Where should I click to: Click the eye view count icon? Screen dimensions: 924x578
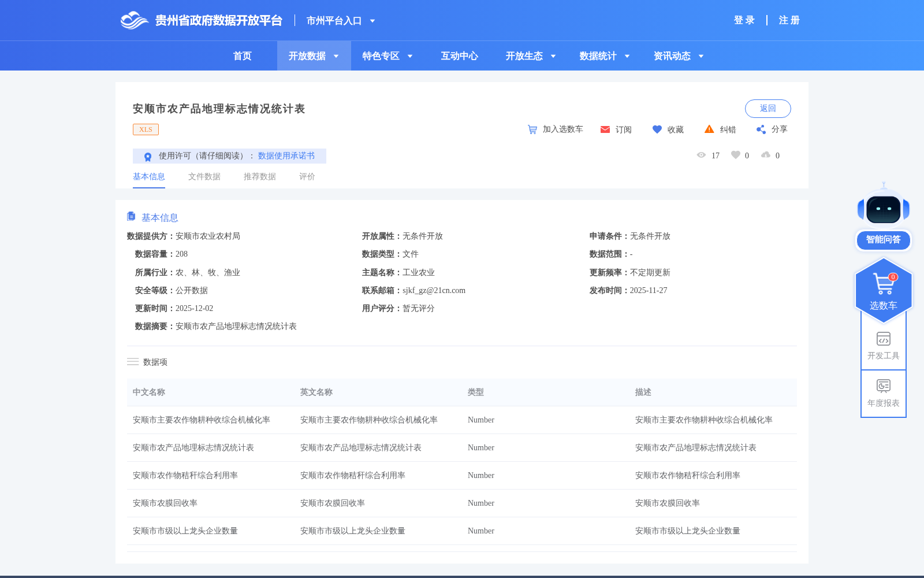(x=701, y=155)
